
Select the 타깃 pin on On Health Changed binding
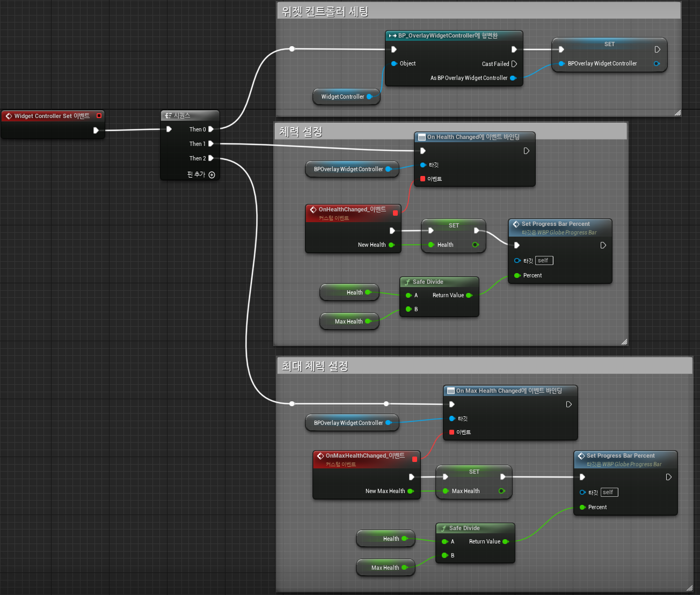point(423,165)
